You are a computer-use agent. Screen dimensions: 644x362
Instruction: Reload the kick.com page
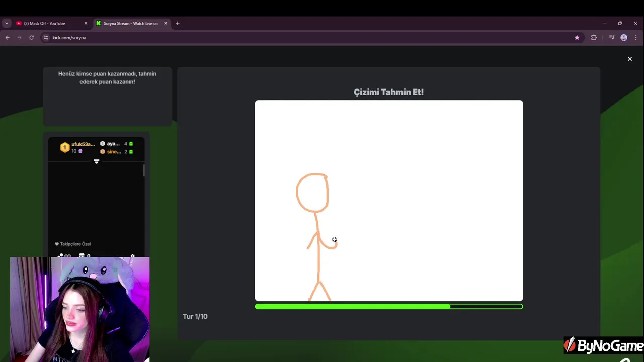tap(31, 37)
